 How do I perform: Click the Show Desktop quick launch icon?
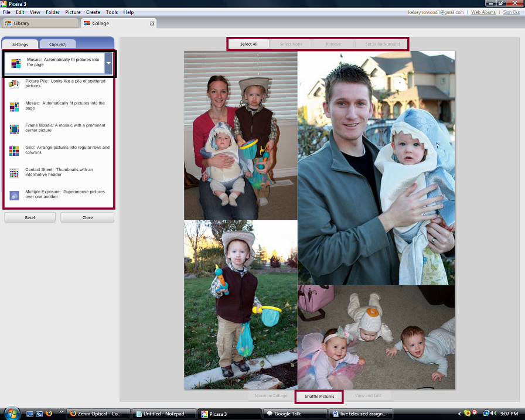(x=30, y=414)
